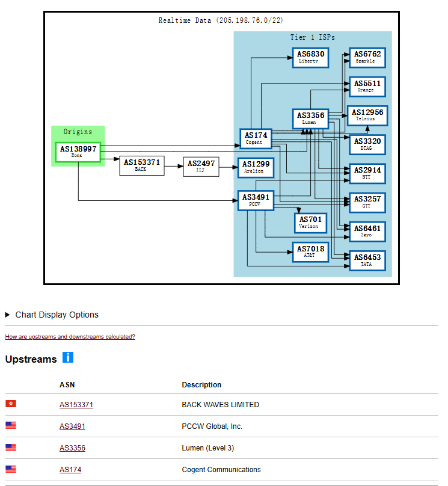Image resolution: width=448 pixels, height=486 pixels.
Task: Open the AS174 link in Upstreams table
Action: point(70,470)
